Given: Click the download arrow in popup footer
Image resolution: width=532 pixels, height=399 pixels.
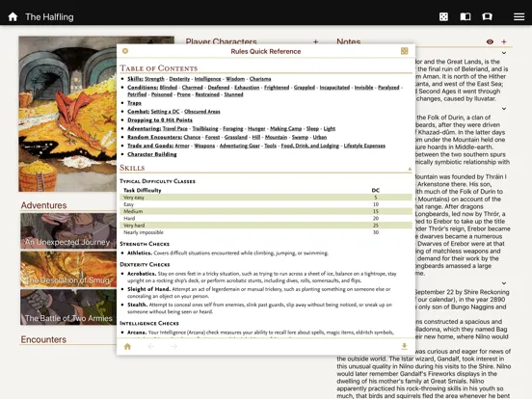Looking at the screenshot, I should [x=404, y=346].
